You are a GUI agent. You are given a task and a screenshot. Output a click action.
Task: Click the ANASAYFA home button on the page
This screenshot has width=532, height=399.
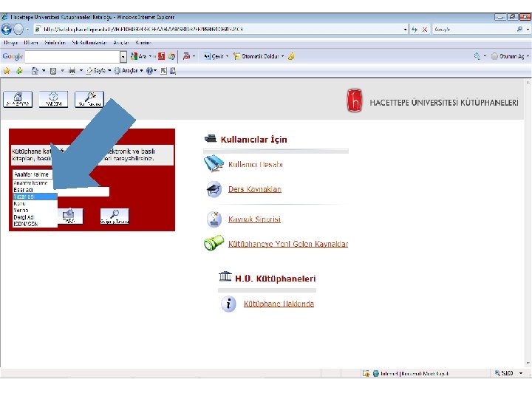18,100
